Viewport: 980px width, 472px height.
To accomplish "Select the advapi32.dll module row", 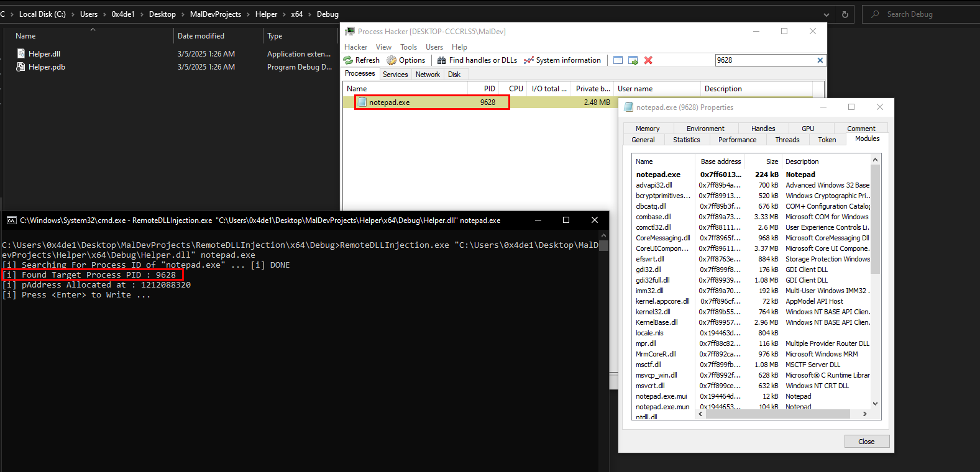I will (752, 185).
